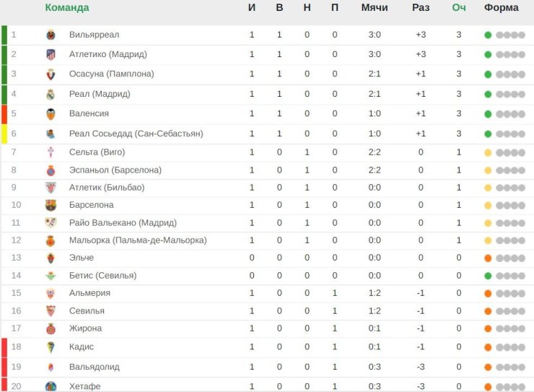Click Valladolid's orange loss form dot
This screenshot has width=534, height=392.
(488, 367)
